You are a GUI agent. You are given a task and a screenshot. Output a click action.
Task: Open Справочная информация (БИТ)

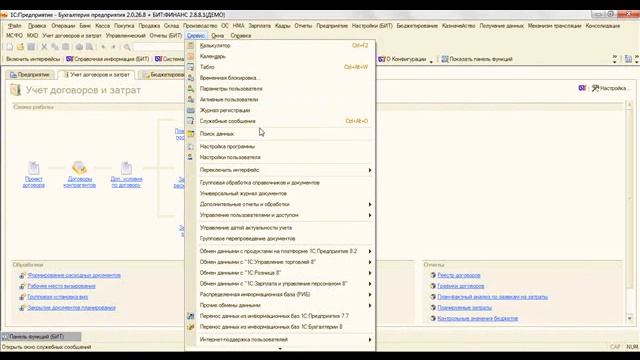point(107,59)
